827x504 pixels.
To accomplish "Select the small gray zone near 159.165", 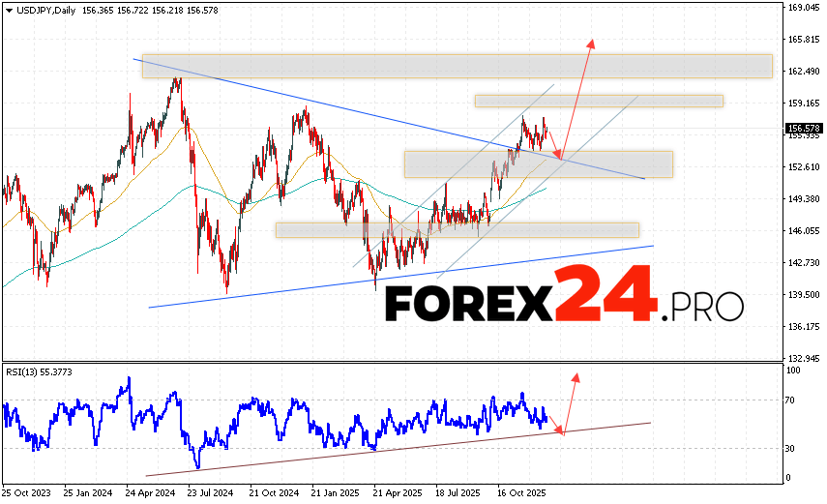I will [598, 101].
